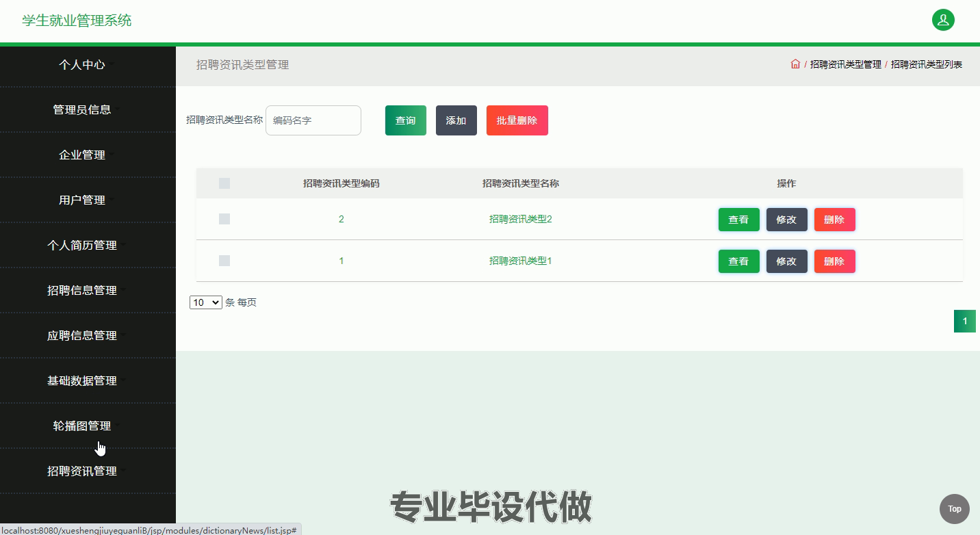Click the 招聘资讯类型编码 column header

(341, 183)
